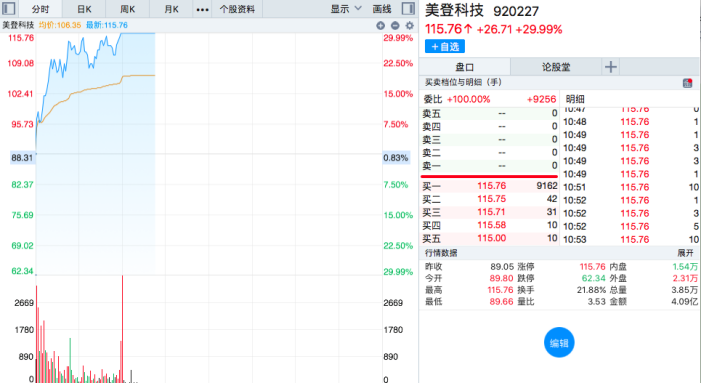Click the 最低 89.66 value
701x383 pixels.
tap(501, 302)
